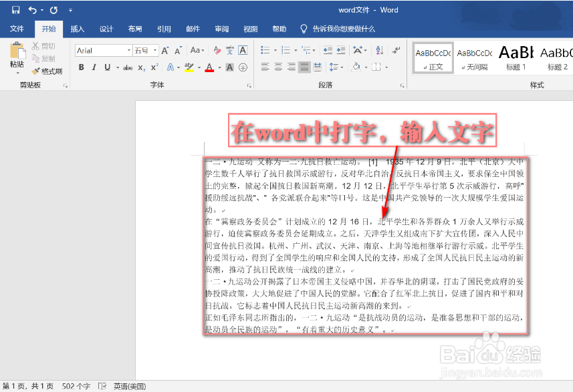Open the Customize Quick Access Toolbar arrow
573x392 pixels.
pyautogui.click(x=70, y=10)
